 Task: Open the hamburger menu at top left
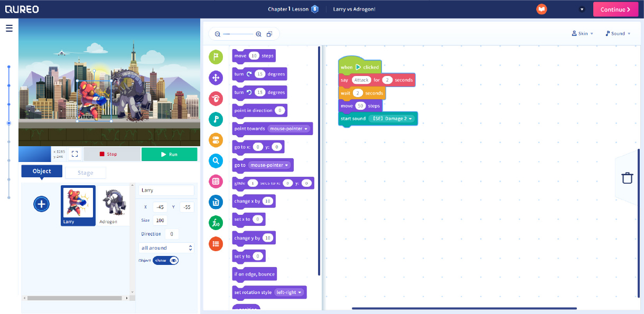pyautogui.click(x=9, y=28)
